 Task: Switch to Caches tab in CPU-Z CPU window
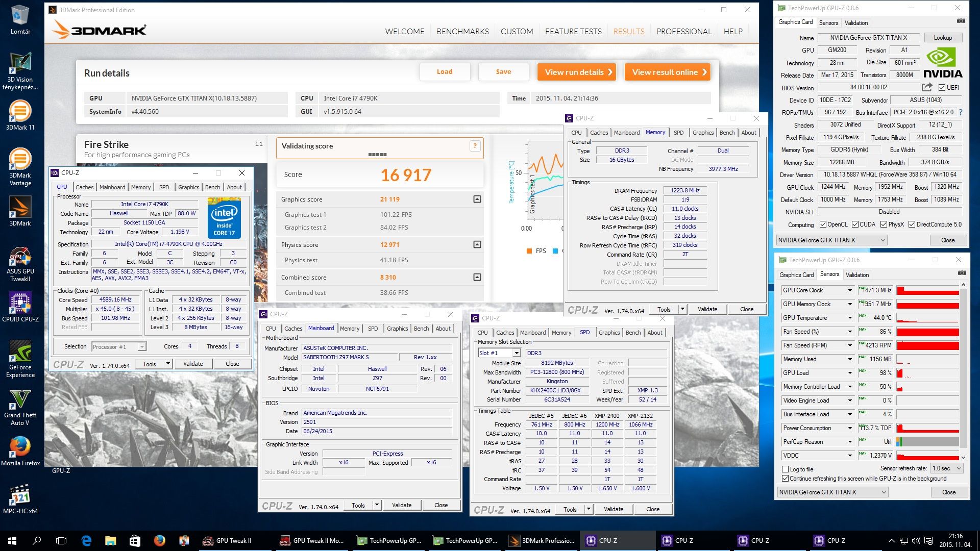click(x=85, y=187)
